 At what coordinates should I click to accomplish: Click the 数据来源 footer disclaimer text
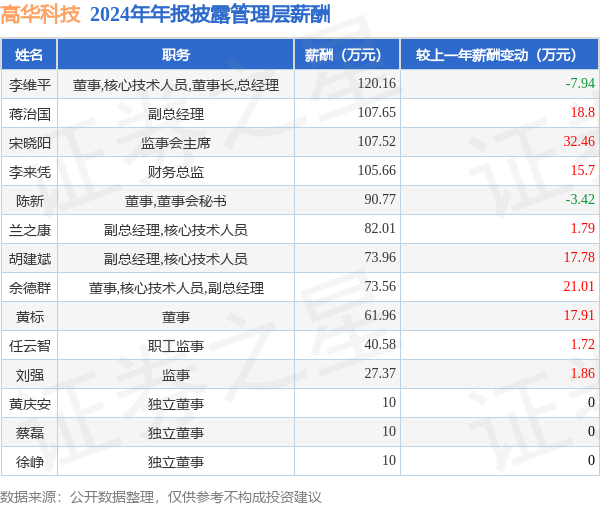[161, 496]
